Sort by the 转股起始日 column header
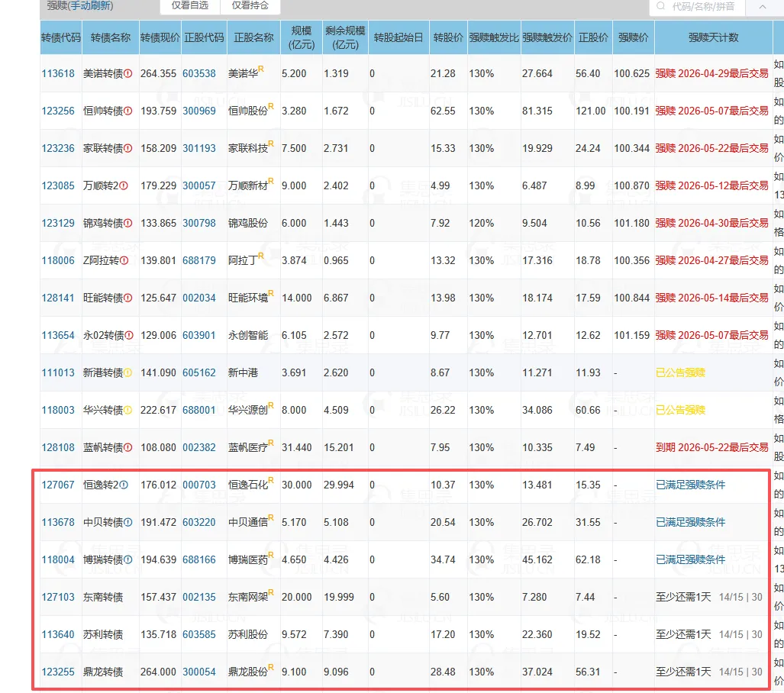Image resolution: width=784 pixels, height=693 pixels. (398, 37)
